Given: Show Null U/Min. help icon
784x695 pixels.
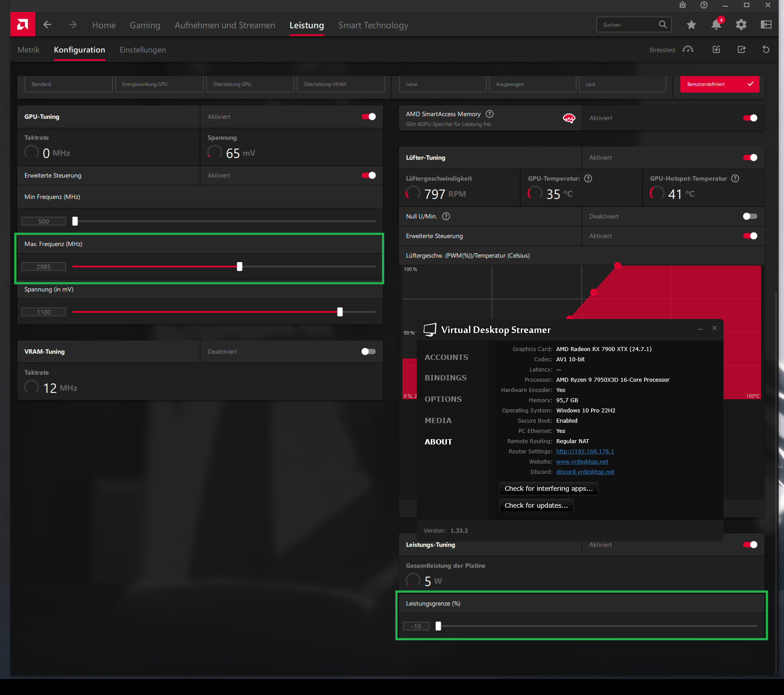Looking at the screenshot, I should 446,216.
